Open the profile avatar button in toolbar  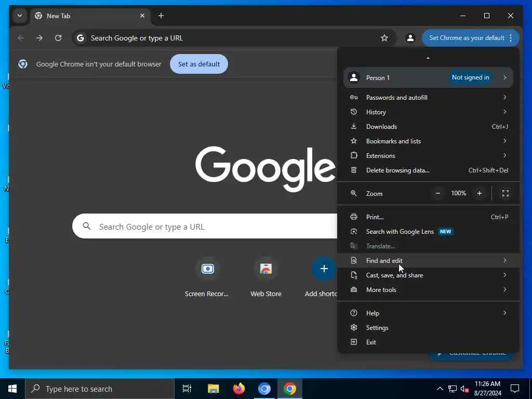pos(410,38)
